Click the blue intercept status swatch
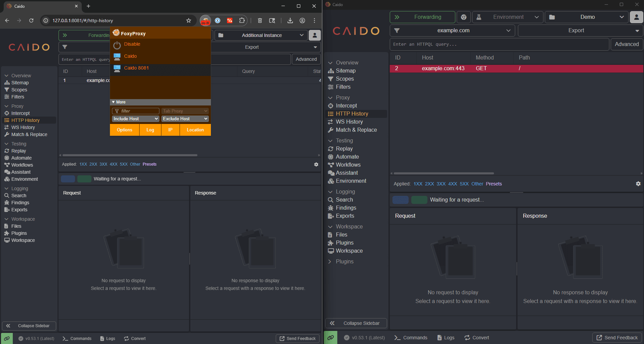The width and height of the screenshot is (644, 344). (x=68, y=178)
